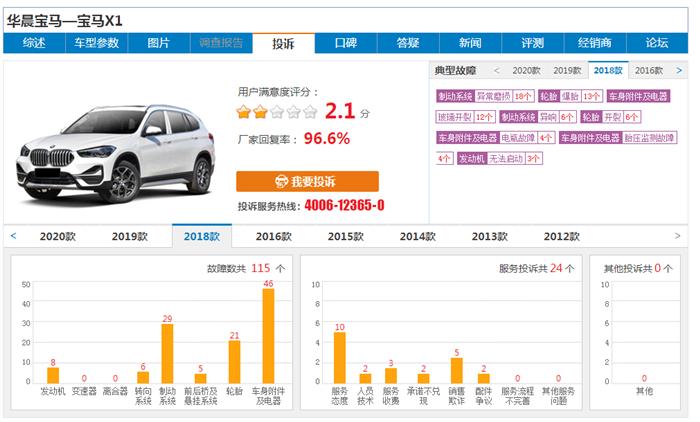Click the right arrow in 典型故障 year tabs
Screen dimensions: 700x422
point(679,71)
